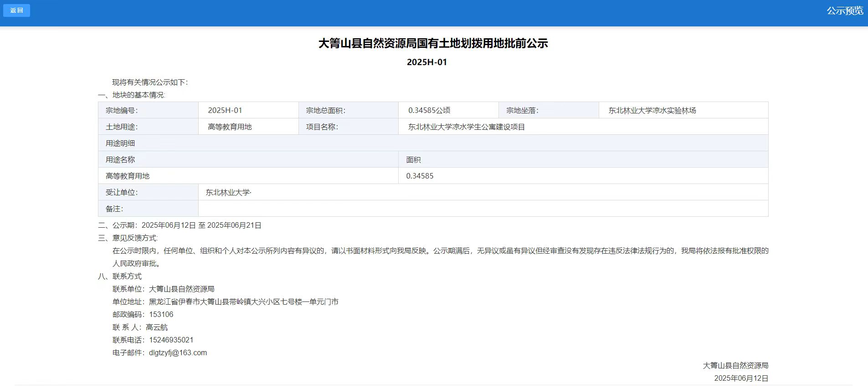Click the 联系电话 15246935021 line
This screenshot has width=868, height=388.
153,340
